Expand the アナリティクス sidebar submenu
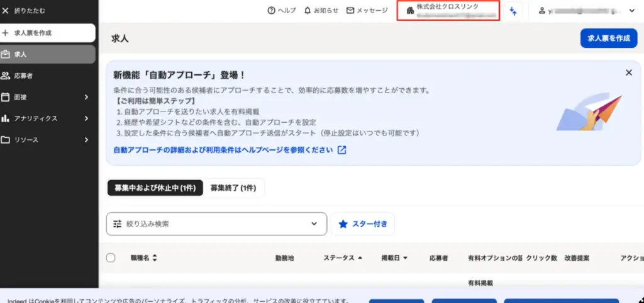644x303 pixels. tap(86, 118)
